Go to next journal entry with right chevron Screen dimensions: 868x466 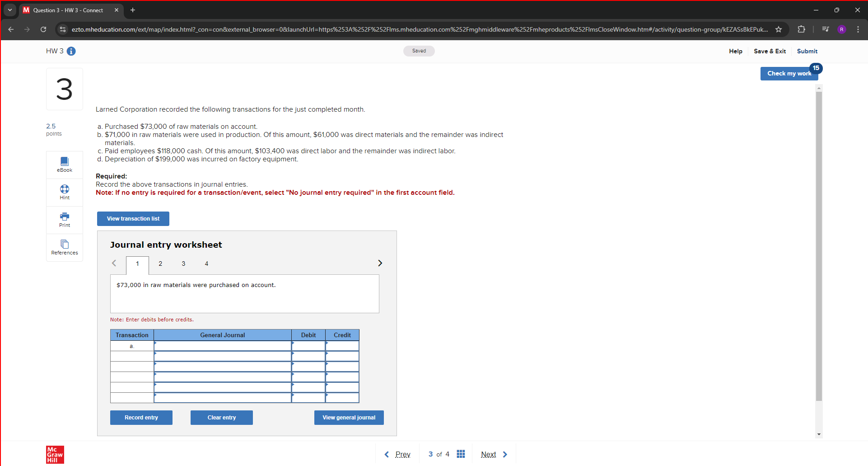pos(380,263)
